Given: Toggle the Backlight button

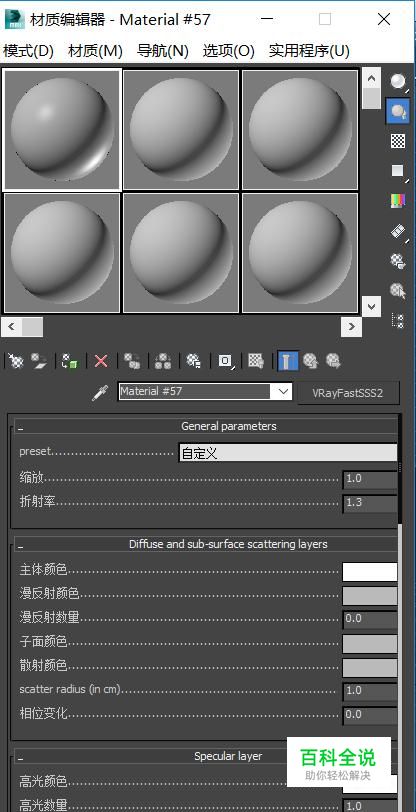Looking at the screenshot, I should pos(398,111).
